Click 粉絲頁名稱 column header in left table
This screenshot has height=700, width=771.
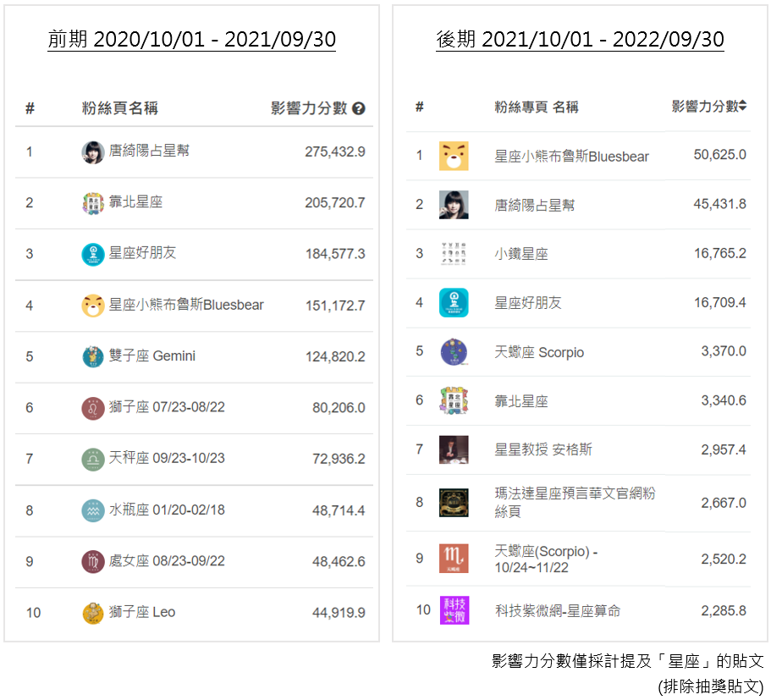tap(120, 107)
